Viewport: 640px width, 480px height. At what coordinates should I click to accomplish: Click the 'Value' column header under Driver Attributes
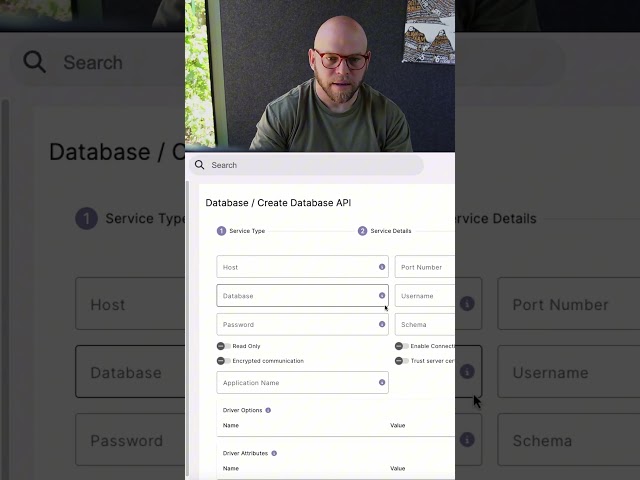[x=398, y=468]
